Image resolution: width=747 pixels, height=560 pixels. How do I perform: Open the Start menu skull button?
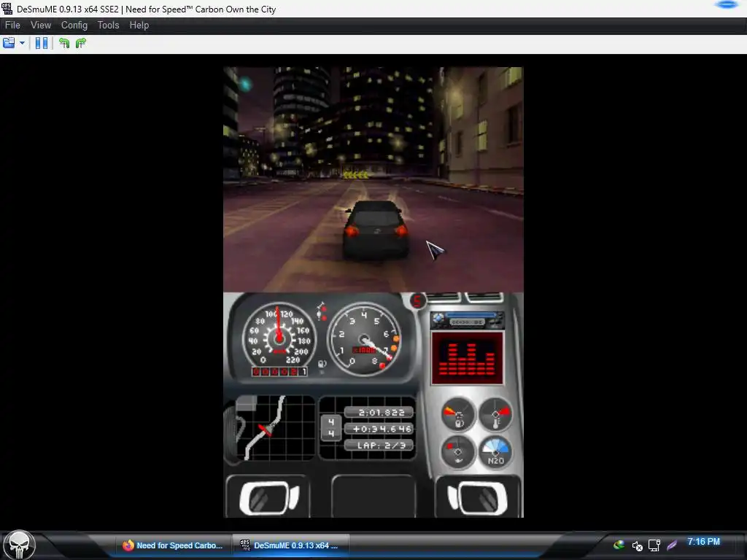tap(19, 545)
